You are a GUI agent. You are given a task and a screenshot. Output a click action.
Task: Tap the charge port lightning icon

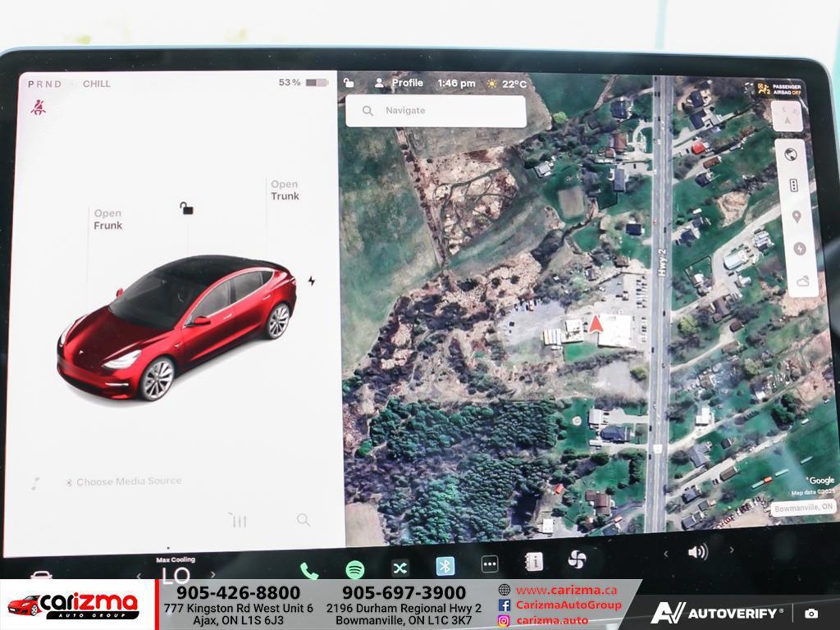pos(312,281)
